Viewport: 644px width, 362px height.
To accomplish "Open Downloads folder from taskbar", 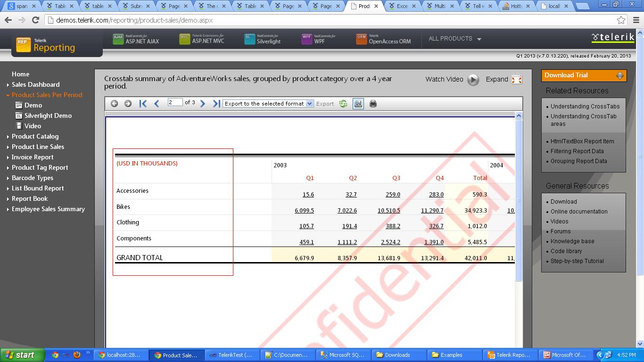I will [397, 355].
